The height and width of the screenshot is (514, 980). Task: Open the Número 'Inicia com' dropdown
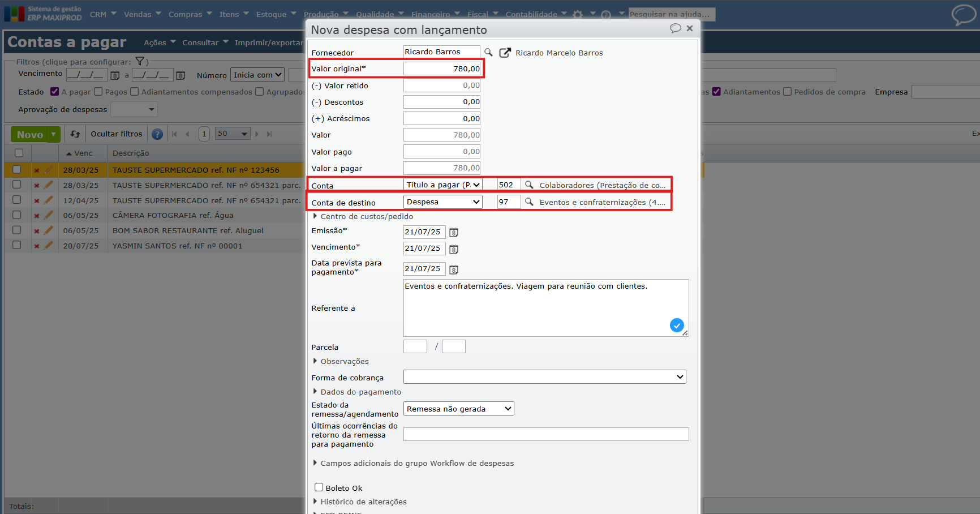pyautogui.click(x=258, y=75)
